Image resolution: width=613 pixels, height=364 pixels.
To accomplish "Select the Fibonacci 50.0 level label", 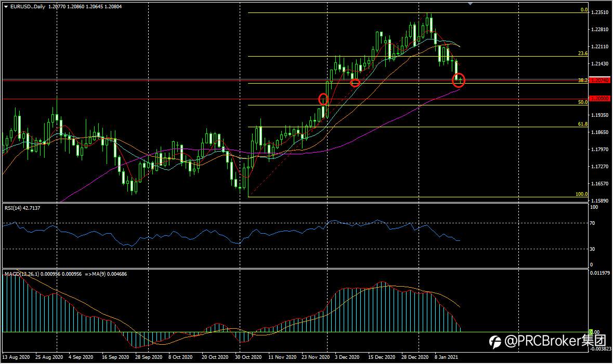I will 582,102.
